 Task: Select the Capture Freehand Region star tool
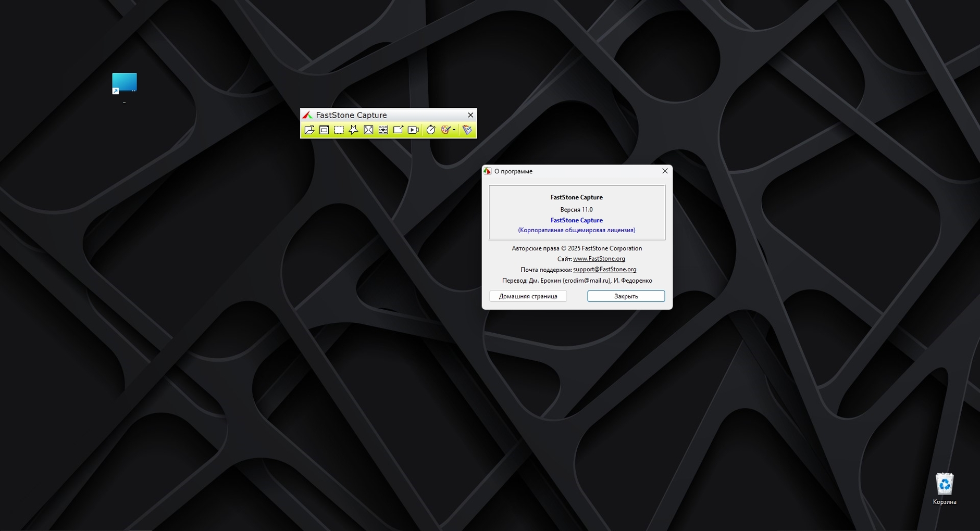[x=354, y=130]
